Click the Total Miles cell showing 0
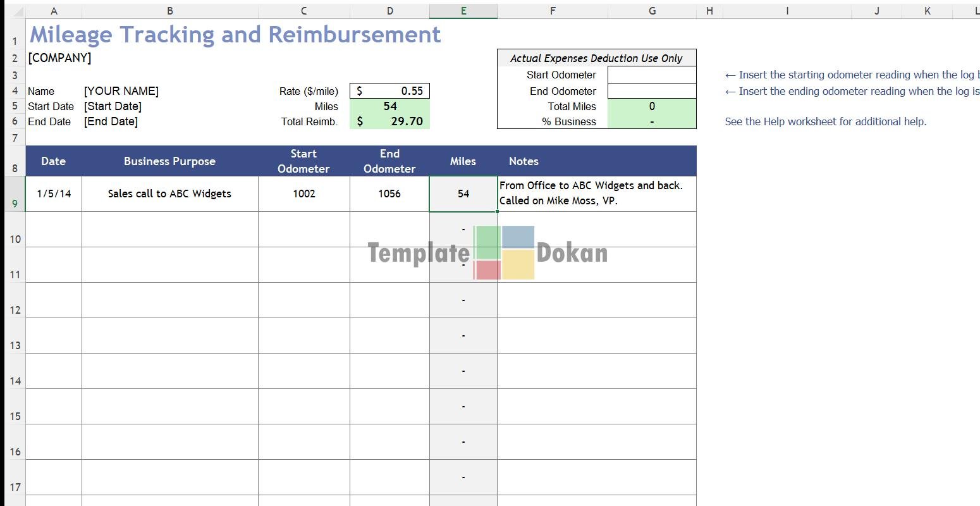 (651, 106)
